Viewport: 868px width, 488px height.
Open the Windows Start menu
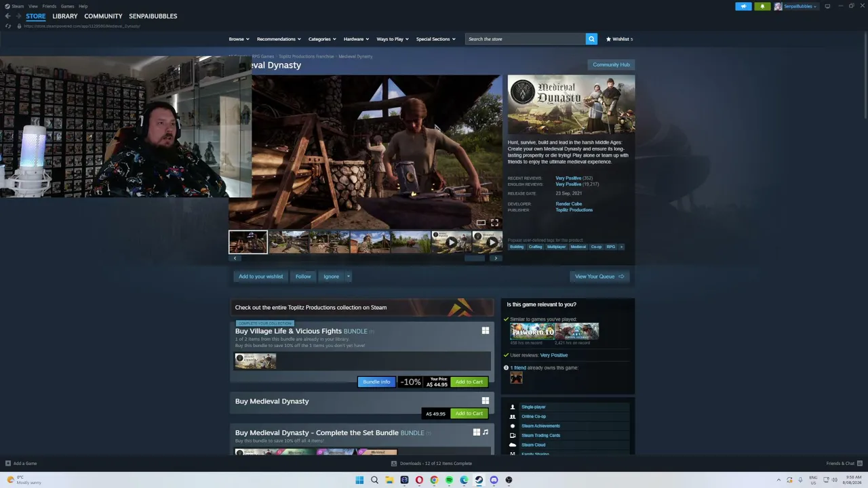[x=359, y=480]
